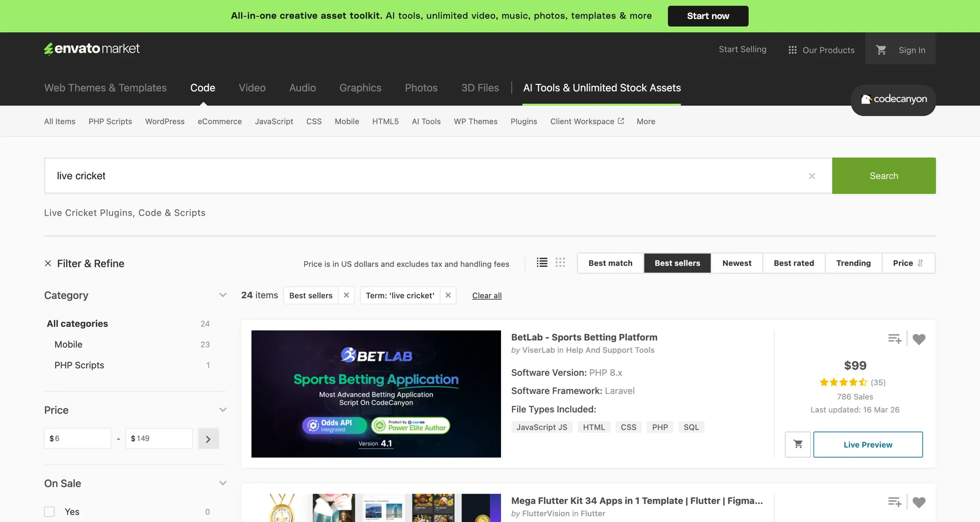Edit the minimum price field
980x522 pixels.
(x=78, y=439)
